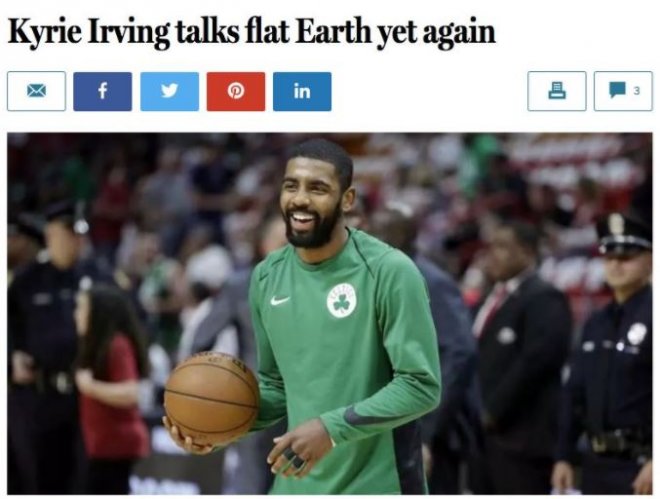Share article via email envelope icon
The width and height of the screenshot is (660, 499).
pos(36,91)
